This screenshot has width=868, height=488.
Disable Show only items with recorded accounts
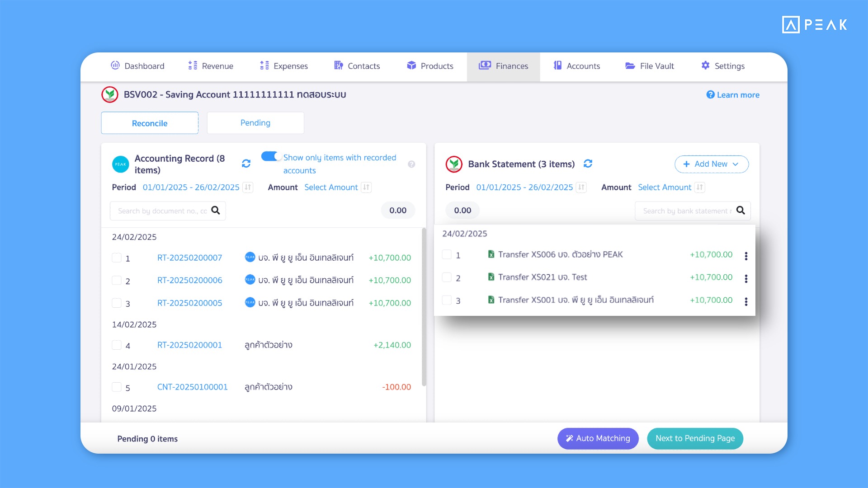(271, 156)
